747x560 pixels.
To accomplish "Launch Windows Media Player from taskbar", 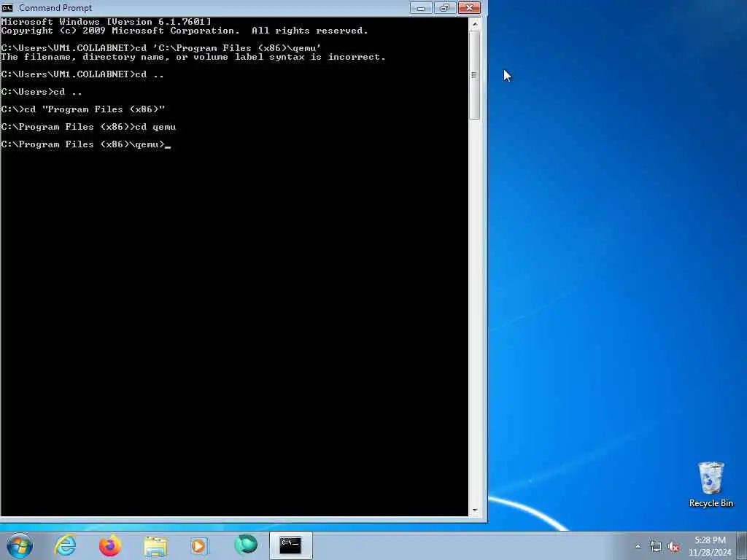I will coord(199,545).
